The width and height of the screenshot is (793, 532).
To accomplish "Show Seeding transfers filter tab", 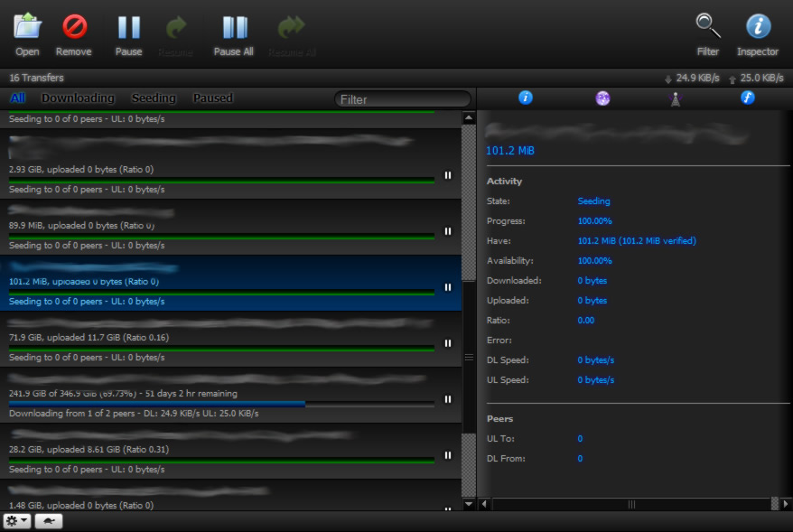I will 154,98.
